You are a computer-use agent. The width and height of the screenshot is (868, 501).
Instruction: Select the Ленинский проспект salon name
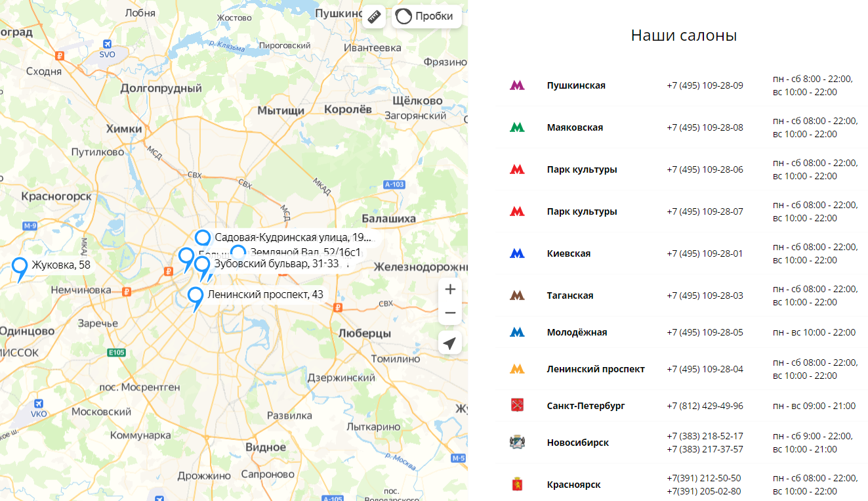coord(596,369)
